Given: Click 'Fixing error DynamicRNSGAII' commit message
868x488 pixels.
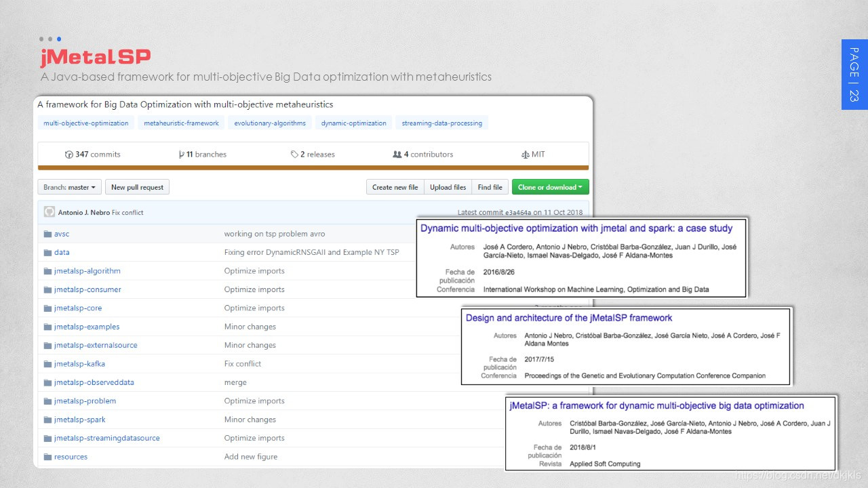Looking at the screenshot, I should point(311,252).
